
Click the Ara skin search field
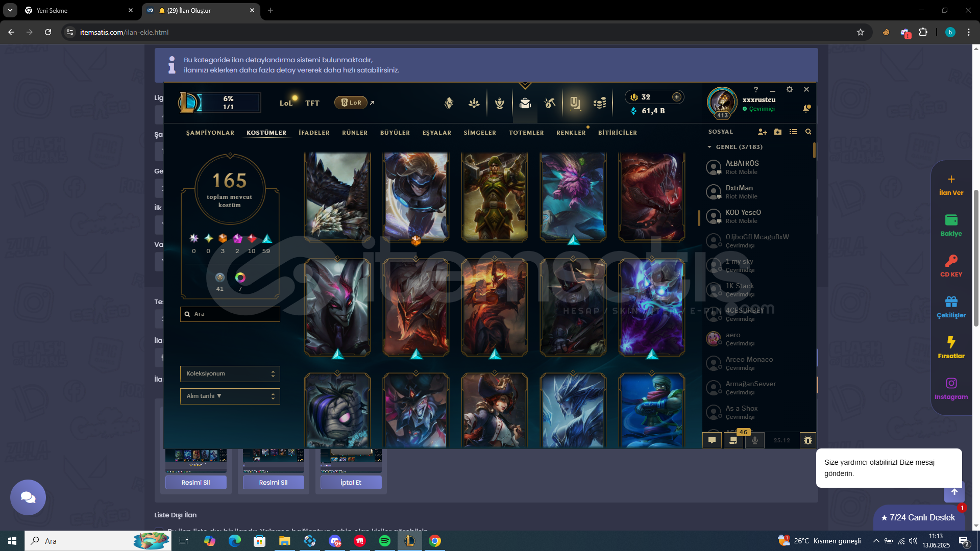[x=230, y=314]
